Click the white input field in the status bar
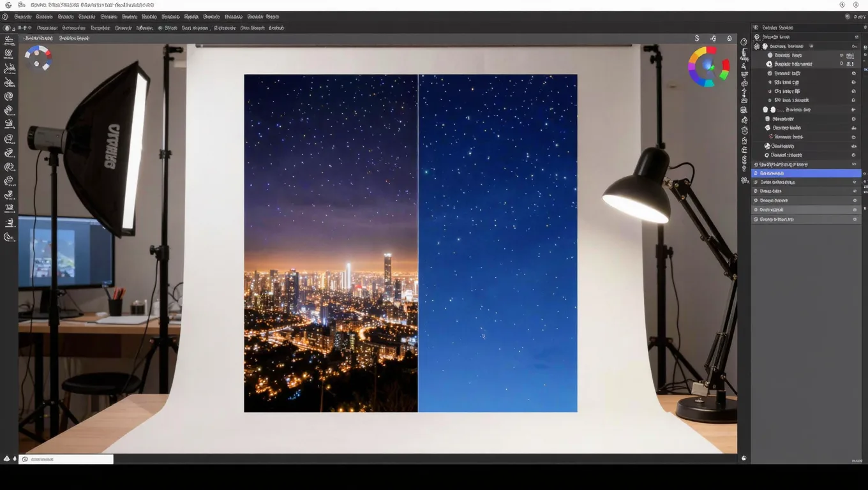This screenshot has width=868, height=490. pyautogui.click(x=66, y=459)
